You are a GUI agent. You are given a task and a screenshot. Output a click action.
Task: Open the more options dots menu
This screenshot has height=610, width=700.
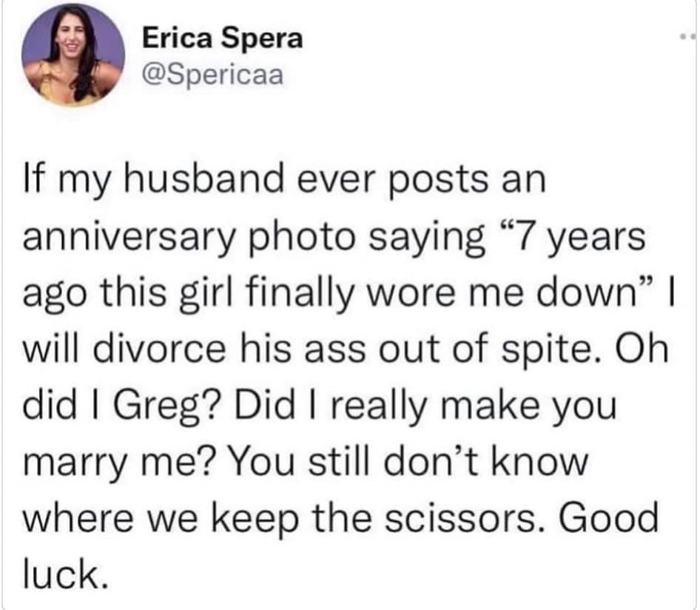686,36
